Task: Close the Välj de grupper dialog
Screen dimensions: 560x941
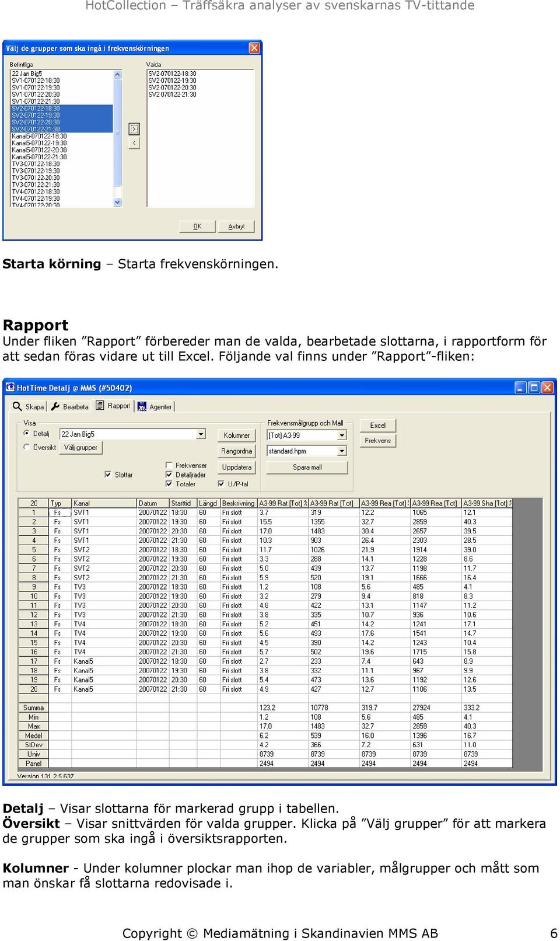Action: pyautogui.click(x=254, y=48)
